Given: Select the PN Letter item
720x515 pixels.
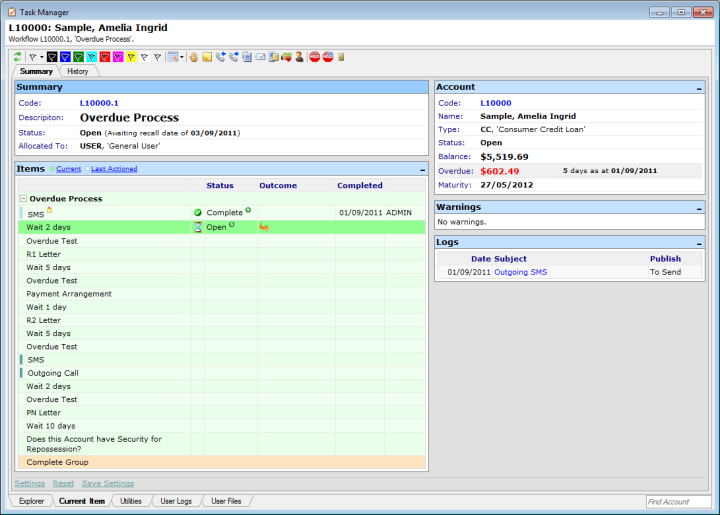Looking at the screenshot, I should tap(44, 413).
